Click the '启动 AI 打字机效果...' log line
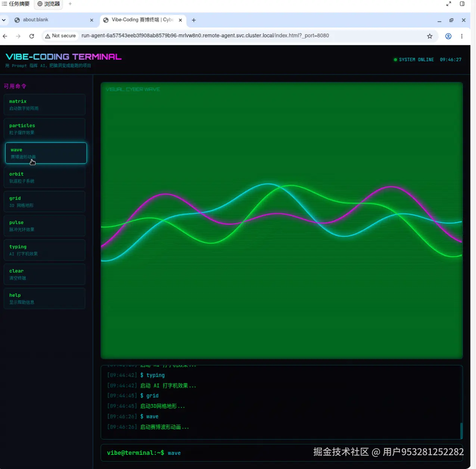476x469 pixels. click(x=168, y=386)
